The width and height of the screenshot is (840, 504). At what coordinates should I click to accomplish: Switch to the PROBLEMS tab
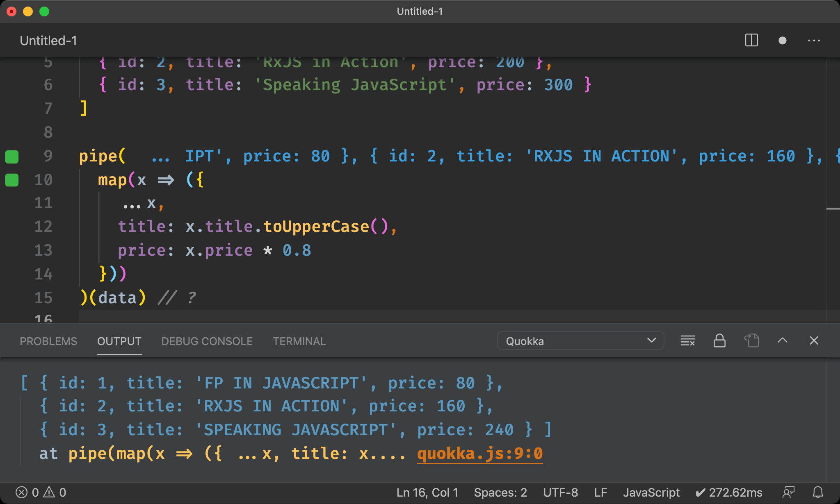48,341
